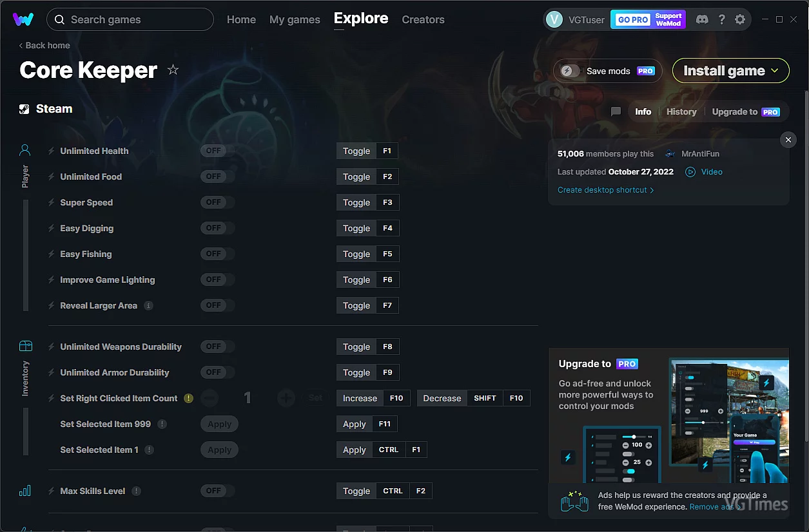809x532 pixels.
Task: Click Apply button for Set Selected Item 999
Action: tap(219, 424)
